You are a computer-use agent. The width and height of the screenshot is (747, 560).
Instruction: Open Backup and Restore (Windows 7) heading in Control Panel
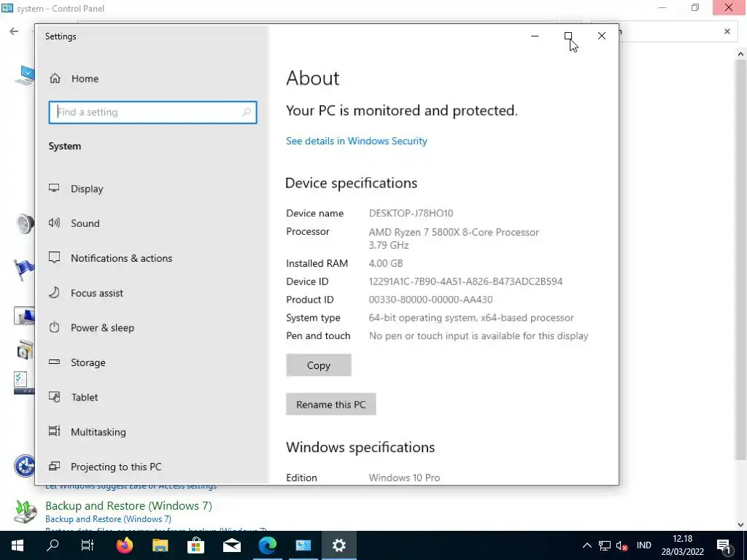click(x=128, y=506)
